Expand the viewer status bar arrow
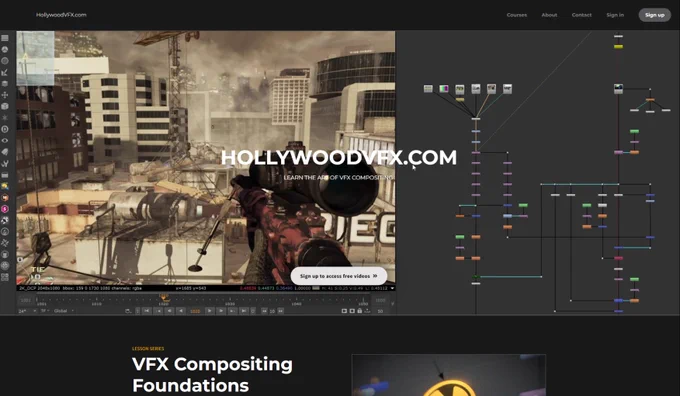The width and height of the screenshot is (680, 396). coord(392,288)
